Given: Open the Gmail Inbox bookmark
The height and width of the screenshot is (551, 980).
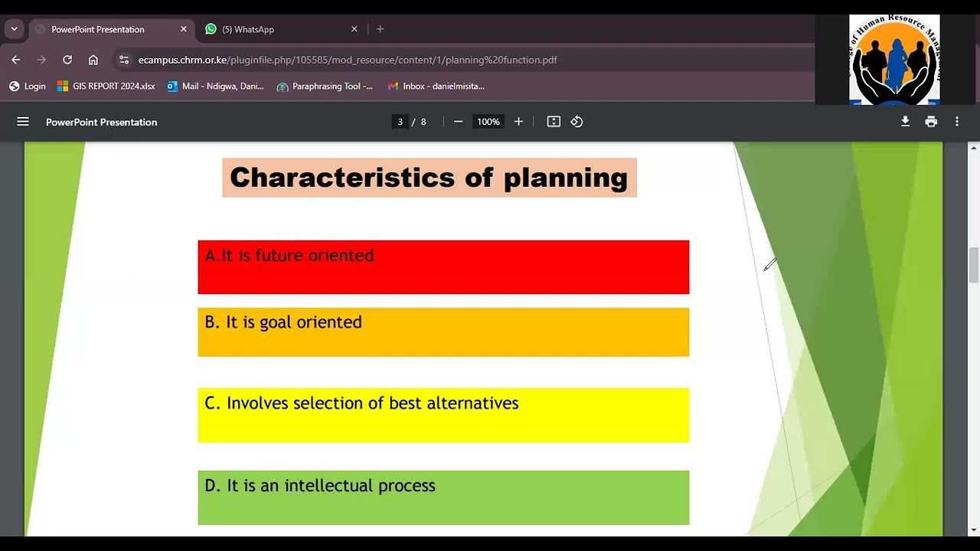Looking at the screenshot, I should pyautogui.click(x=436, y=86).
